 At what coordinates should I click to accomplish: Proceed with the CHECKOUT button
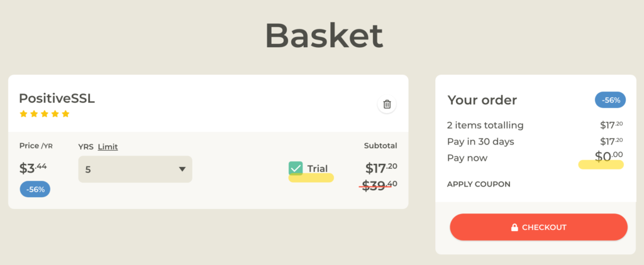[538, 227]
